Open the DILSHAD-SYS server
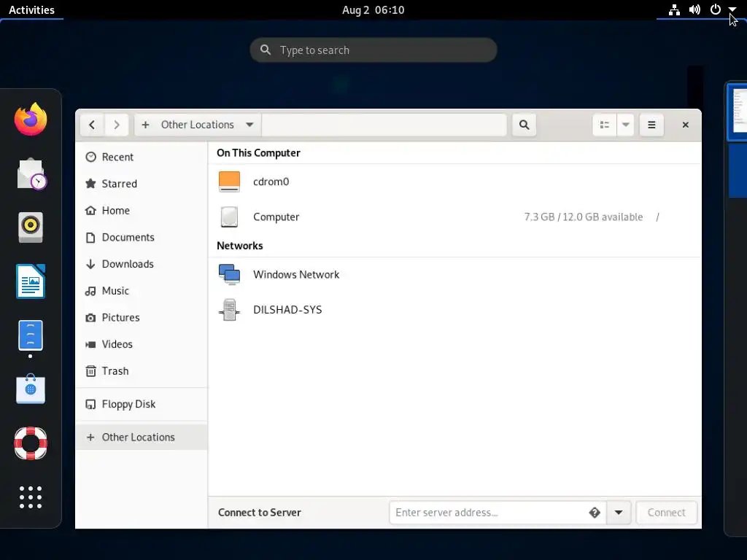Image resolution: width=747 pixels, height=560 pixels. click(x=454, y=309)
